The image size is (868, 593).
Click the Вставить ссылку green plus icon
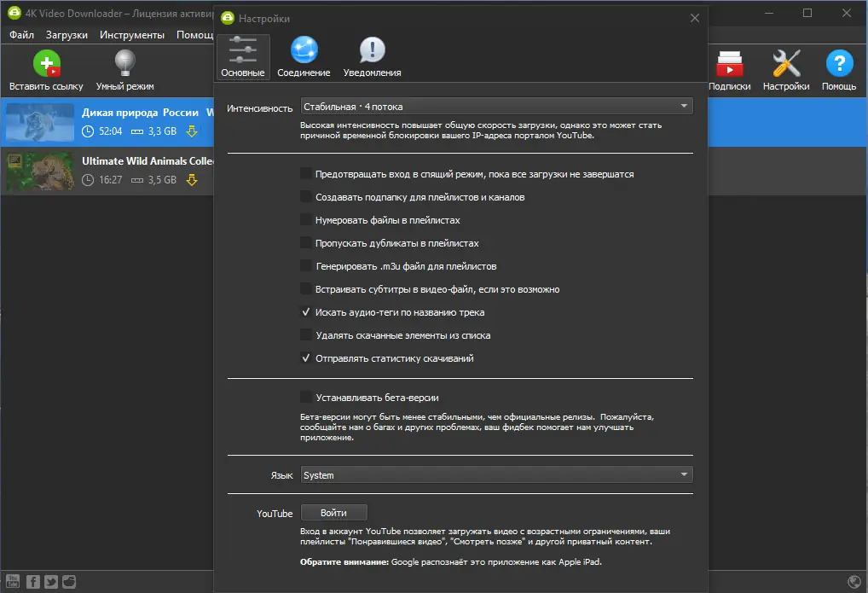click(47, 63)
